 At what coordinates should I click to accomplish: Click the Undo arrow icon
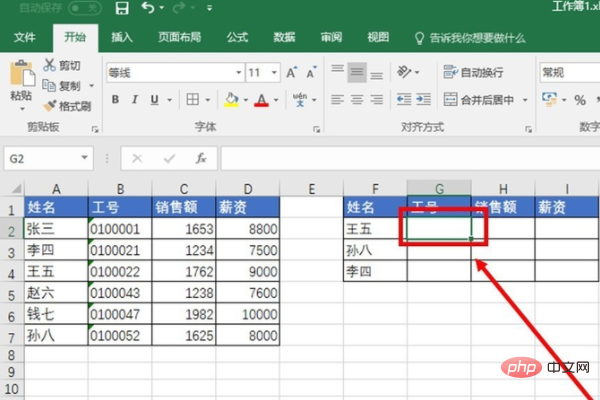148,7
